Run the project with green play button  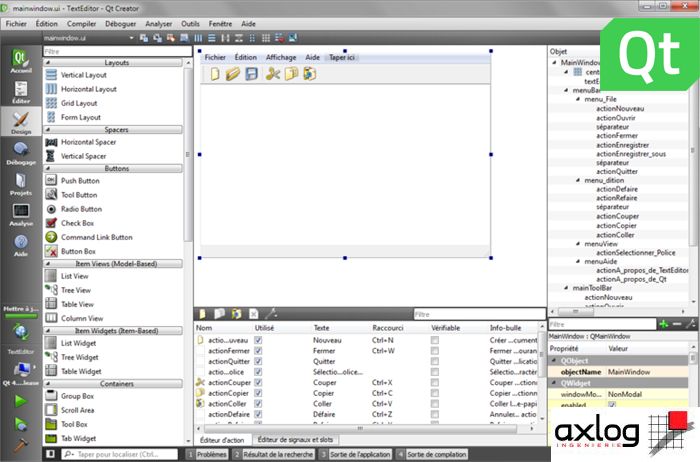(x=20, y=401)
